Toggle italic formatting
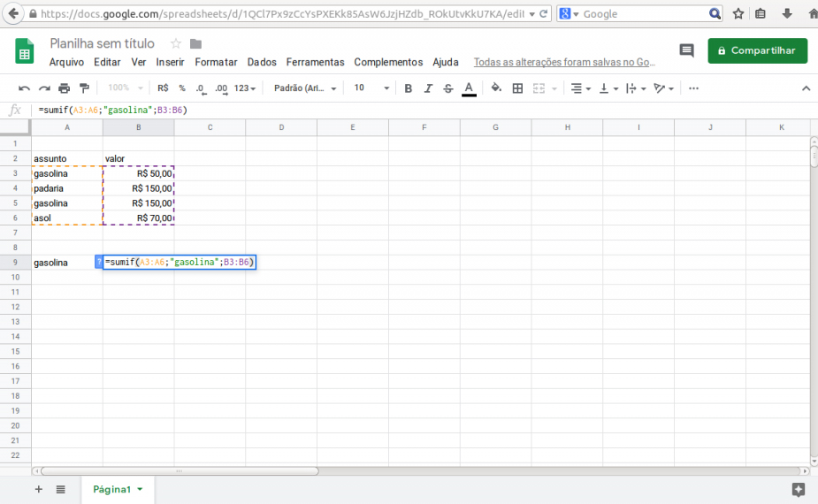Viewport: 818px width, 504px height. coord(428,88)
